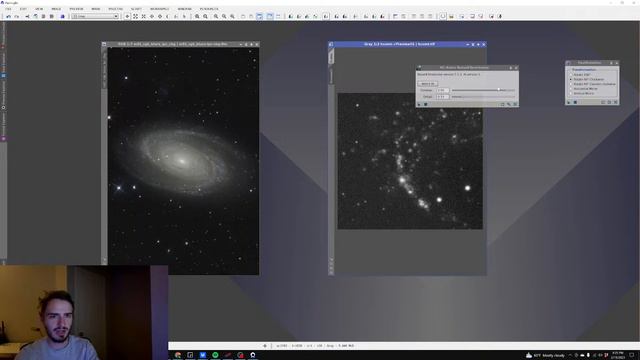The image size is (640, 360).
Task: Open the VIEW menu
Action: [x=39, y=9]
